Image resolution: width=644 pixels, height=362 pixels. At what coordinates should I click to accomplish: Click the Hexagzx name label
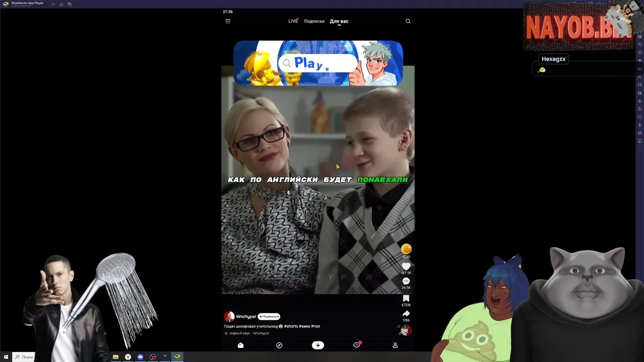(553, 59)
